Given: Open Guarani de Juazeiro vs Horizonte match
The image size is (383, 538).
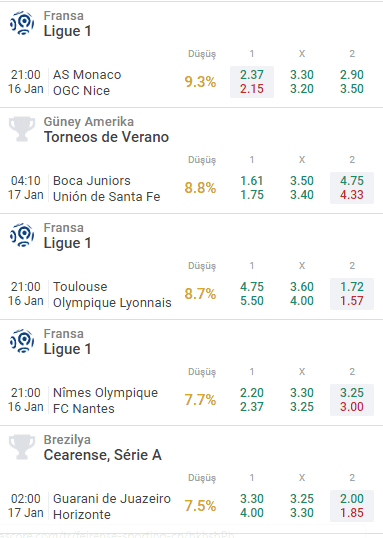Looking at the screenshot, I should (112, 507).
